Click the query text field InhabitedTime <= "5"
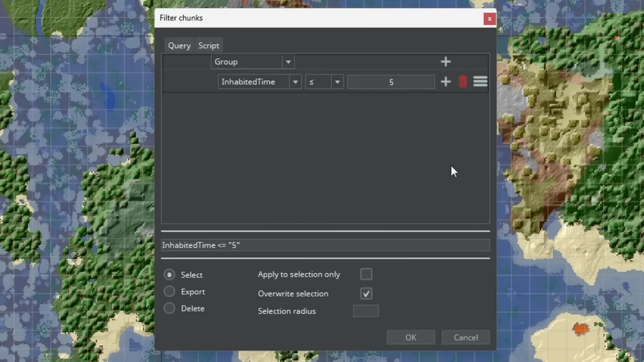 (326, 245)
